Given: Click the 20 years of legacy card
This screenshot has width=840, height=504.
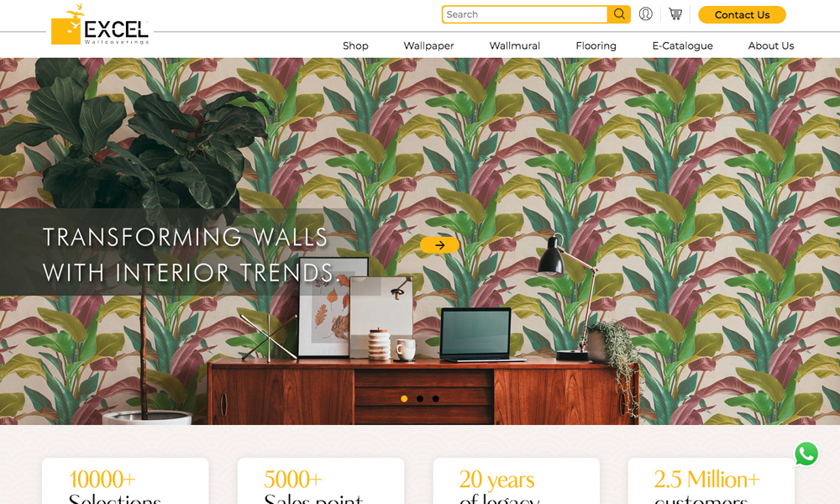Looking at the screenshot, I should point(516,481).
